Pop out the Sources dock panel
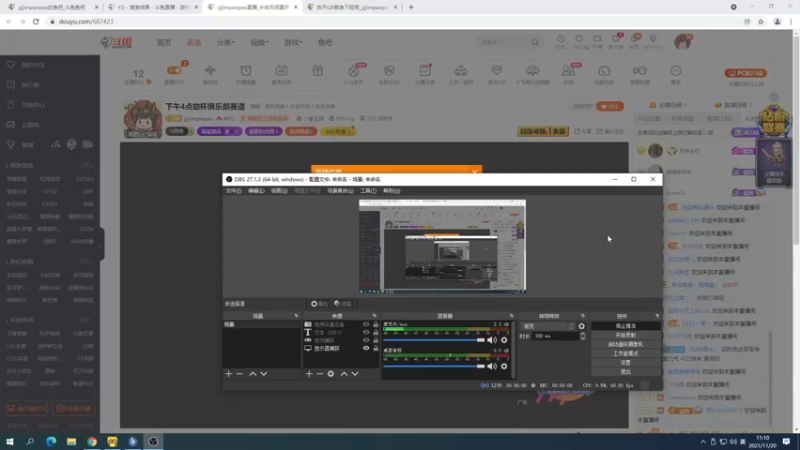 click(x=374, y=316)
